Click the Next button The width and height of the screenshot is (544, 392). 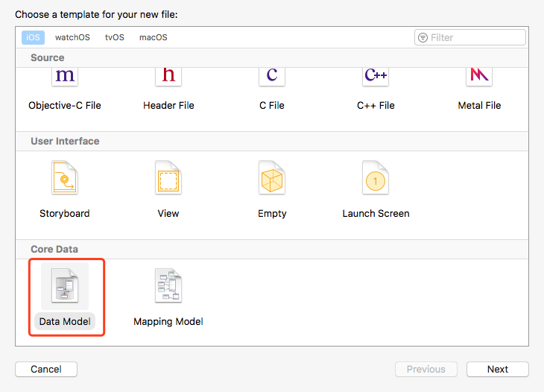(x=498, y=369)
